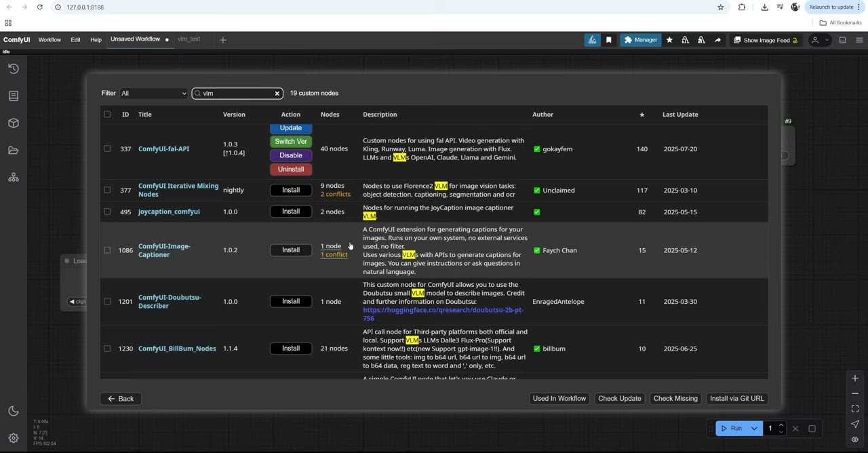Open the Templates hierarchy sidebar icon
This screenshot has width=868, height=453.
(x=14, y=178)
